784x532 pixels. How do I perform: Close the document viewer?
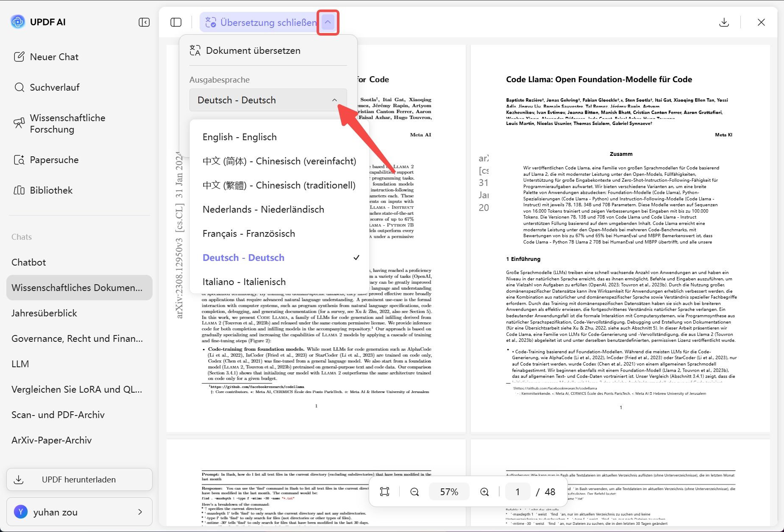click(761, 22)
